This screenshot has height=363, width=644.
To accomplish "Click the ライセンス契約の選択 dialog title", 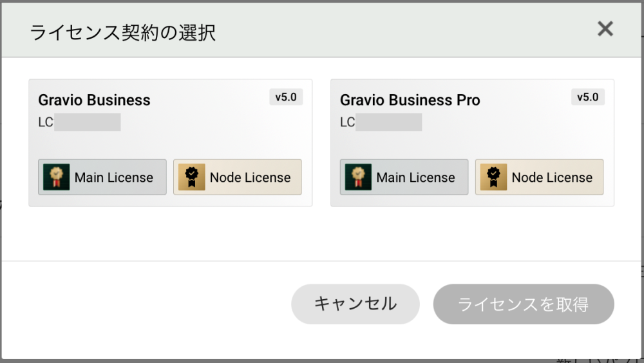I will [123, 32].
